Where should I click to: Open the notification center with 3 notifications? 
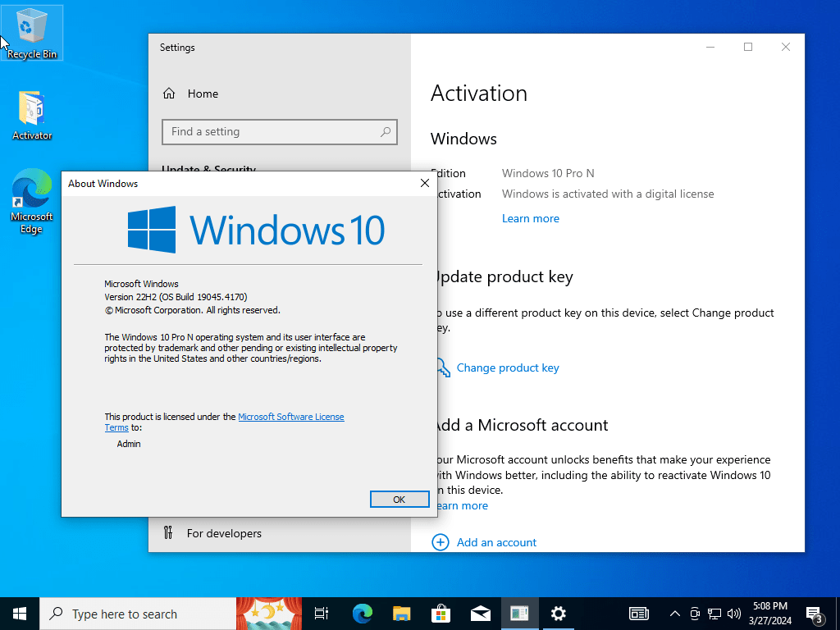click(x=815, y=614)
